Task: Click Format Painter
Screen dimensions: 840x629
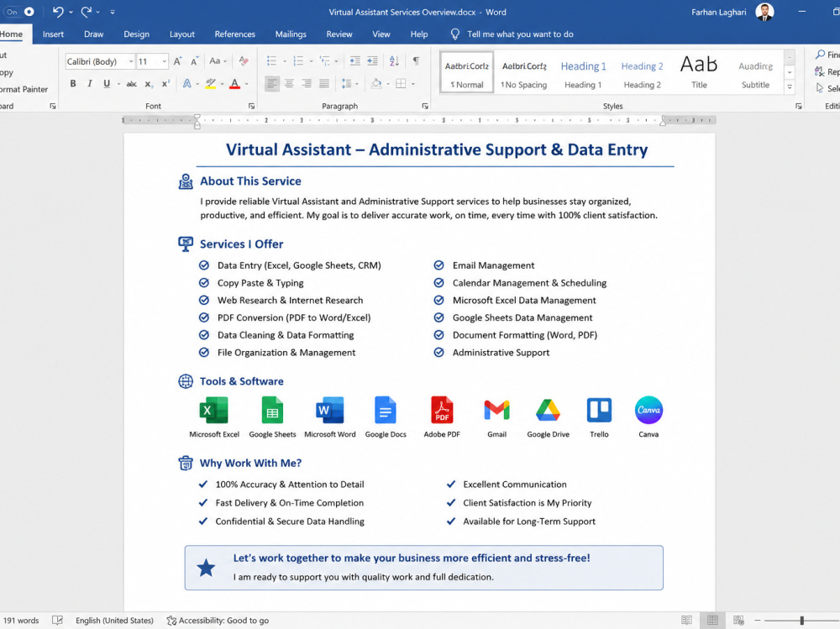Action: click(x=24, y=90)
